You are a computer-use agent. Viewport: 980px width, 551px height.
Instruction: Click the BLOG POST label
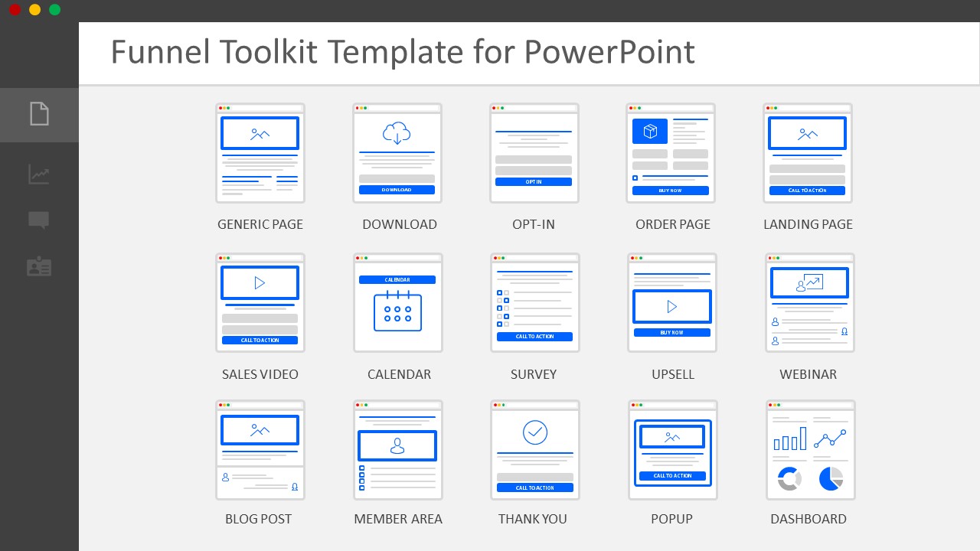[x=258, y=519]
